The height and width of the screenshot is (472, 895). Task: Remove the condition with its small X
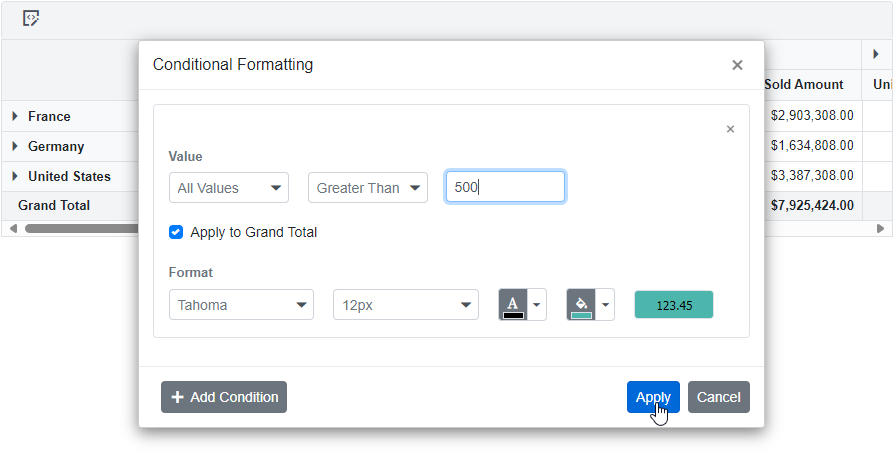730,129
